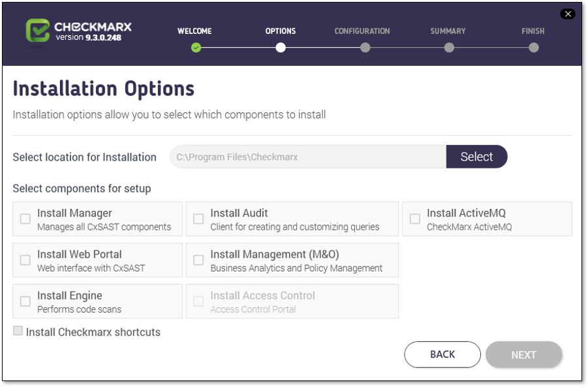This screenshot has height=387, width=588.
Task: Click the green completed Welcome step marker
Action: pos(196,48)
